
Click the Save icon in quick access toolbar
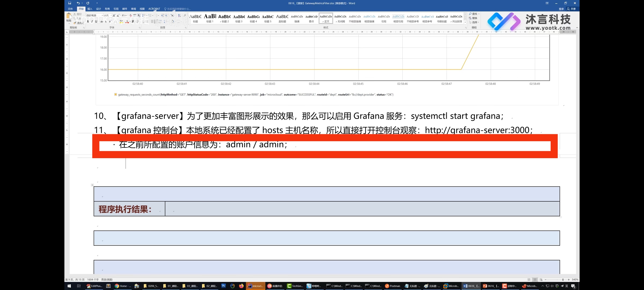point(69,3)
